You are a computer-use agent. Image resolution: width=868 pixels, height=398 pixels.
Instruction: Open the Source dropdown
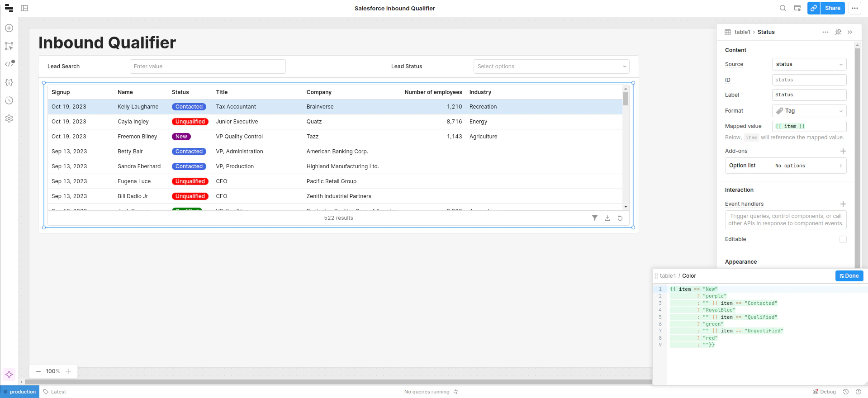809,64
